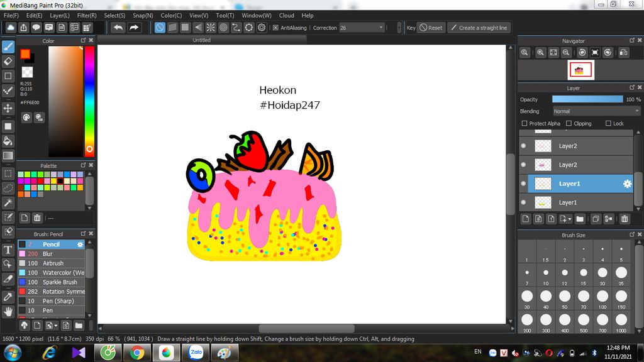This screenshot has width=644, height=362.
Task: Choose the Move tool
Action: pos(8,108)
